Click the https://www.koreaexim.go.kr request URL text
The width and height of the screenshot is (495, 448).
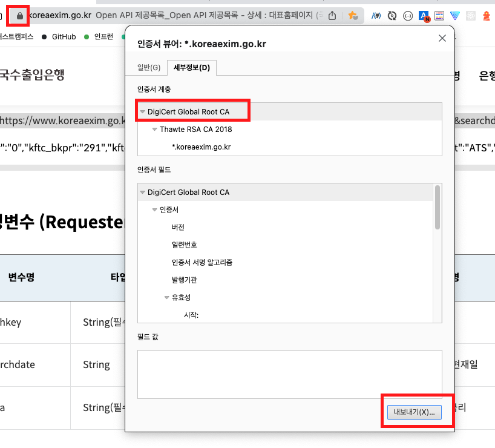62,120
